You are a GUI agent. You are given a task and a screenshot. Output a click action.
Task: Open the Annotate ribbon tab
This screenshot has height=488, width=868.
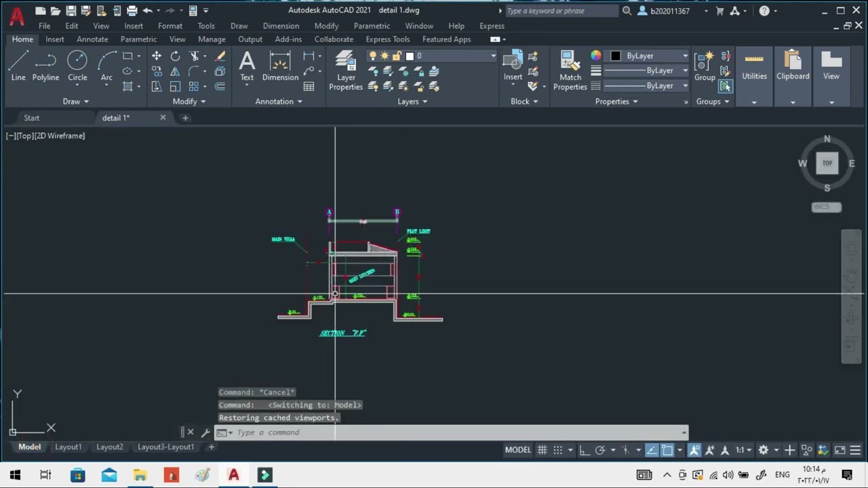tap(92, 39)
